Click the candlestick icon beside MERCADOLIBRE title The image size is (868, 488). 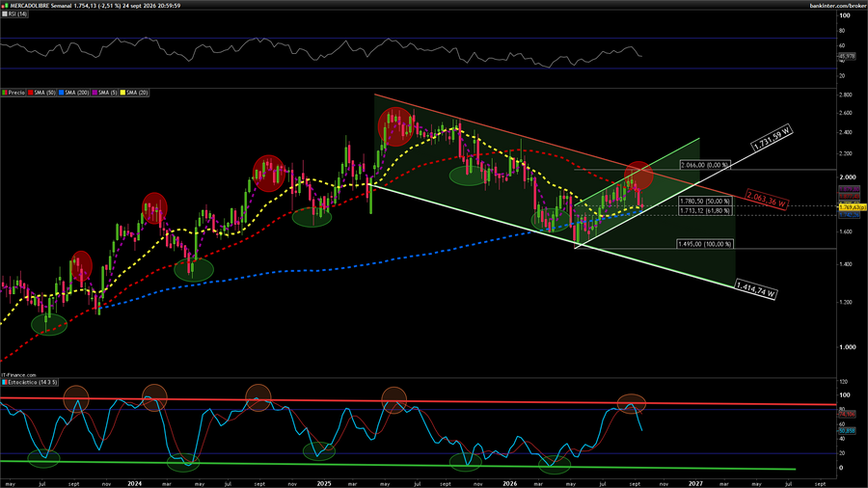click(x=5, y=6)
